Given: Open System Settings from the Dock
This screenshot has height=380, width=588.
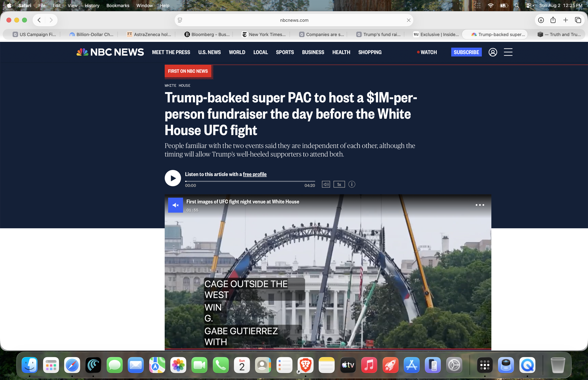Looking at the screenshot, I should [454, 365].
